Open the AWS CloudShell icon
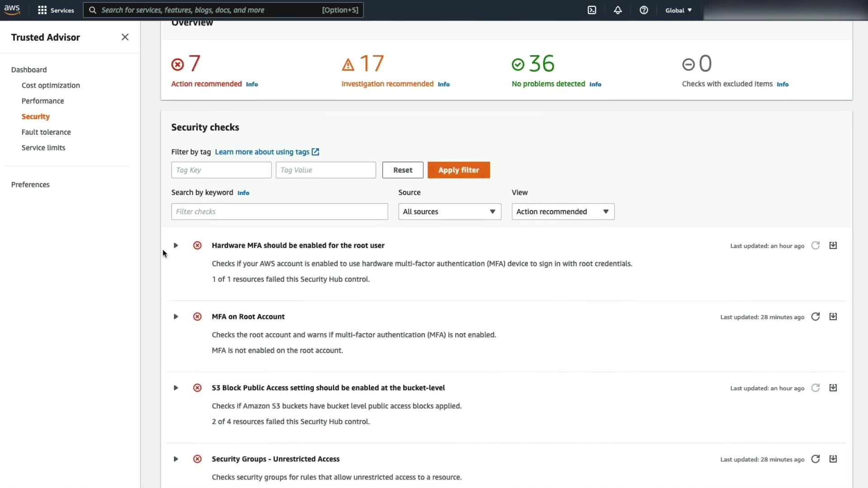Screen dimensions: 868x488 click(x=592, y=10)
